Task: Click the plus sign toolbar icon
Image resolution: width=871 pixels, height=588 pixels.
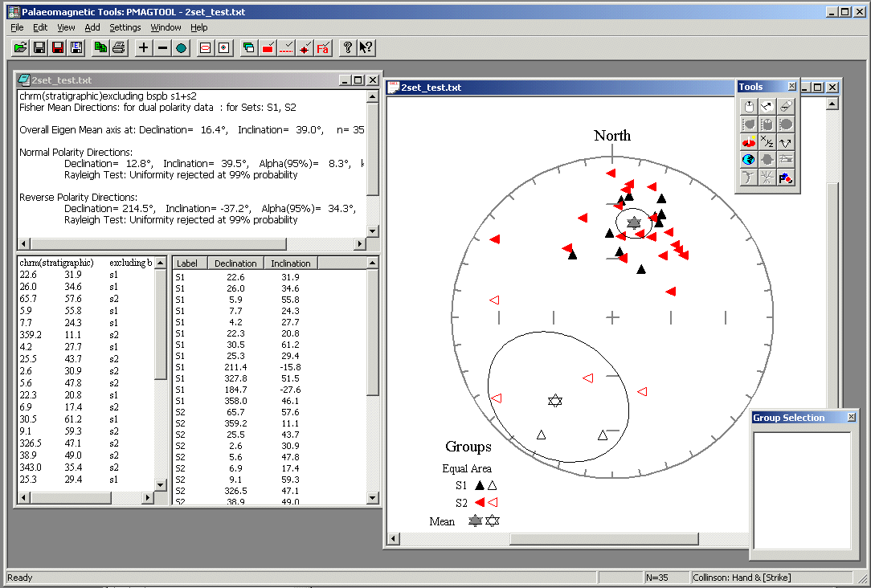Action: point(144,48)
